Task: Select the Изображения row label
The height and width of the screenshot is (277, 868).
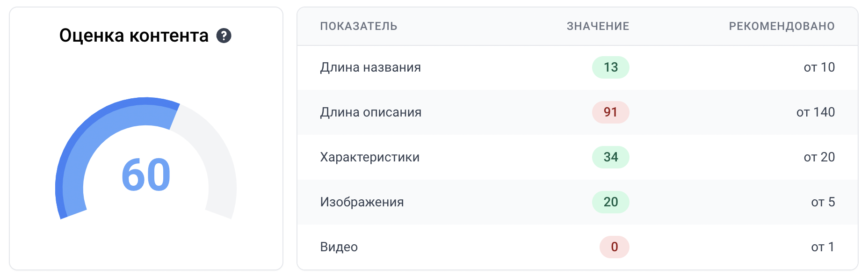Action: (x=362, y=202)
